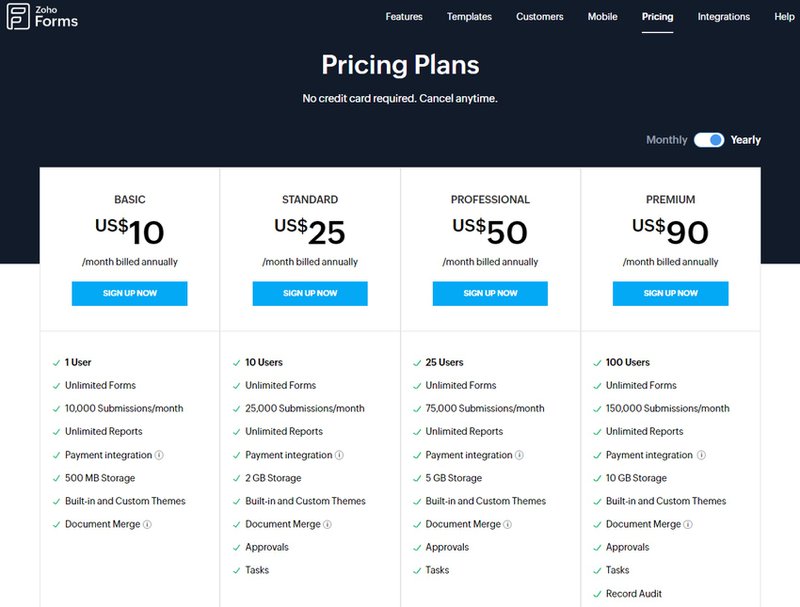This screenshot has width=800, height=607.
Task: Click info icon beside Standard Document Merge
Action: (x=327, y=524)
